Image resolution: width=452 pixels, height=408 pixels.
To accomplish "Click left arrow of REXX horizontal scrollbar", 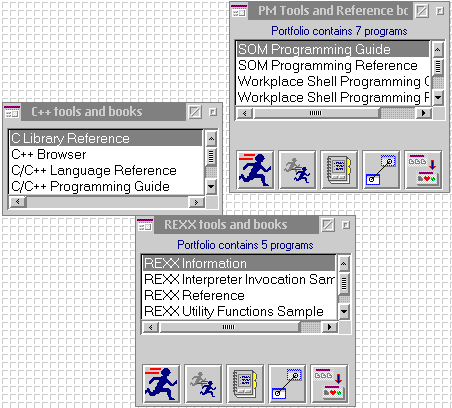I will coord(150,327).
